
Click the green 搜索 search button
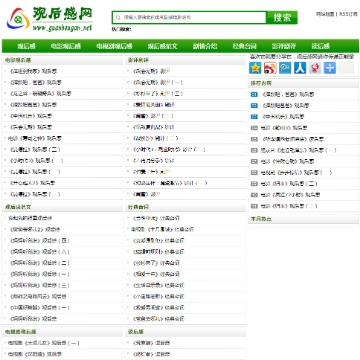(282, 18)
